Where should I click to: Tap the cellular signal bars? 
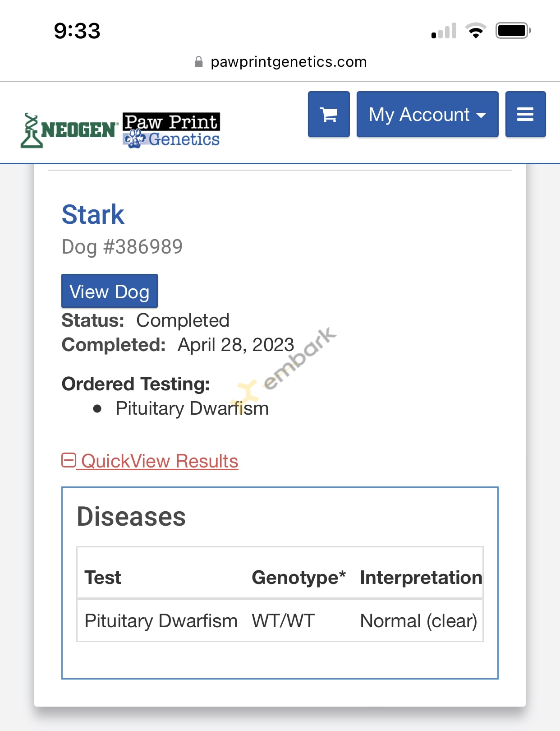click(x=444, y=31)
